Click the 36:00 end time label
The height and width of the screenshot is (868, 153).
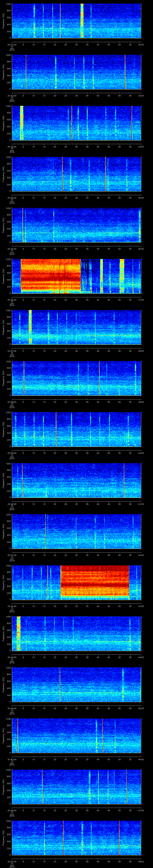[141, 248]
